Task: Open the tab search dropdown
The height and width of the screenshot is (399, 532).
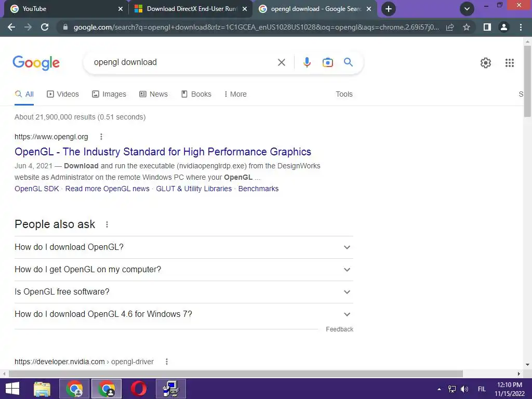Action: coord(467,9)
